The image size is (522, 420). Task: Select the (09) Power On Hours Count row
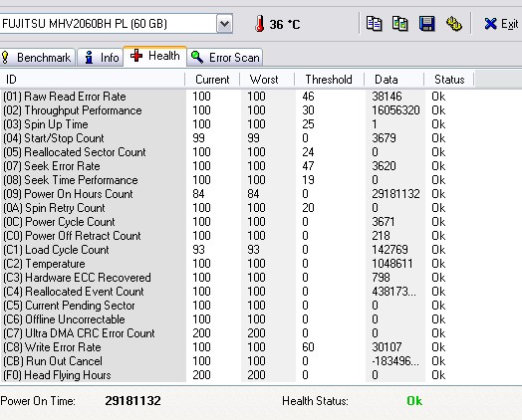tap(237, 194)
